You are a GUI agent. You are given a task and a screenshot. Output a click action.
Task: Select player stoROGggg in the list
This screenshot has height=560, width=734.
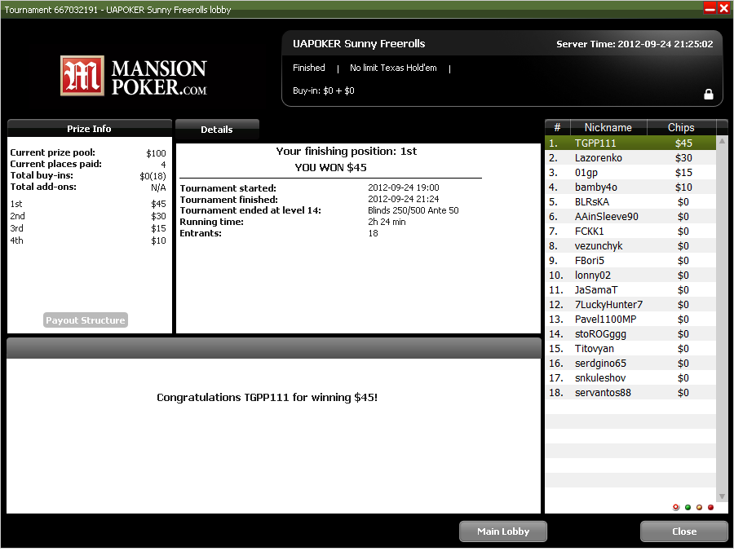tap(630, 333)
